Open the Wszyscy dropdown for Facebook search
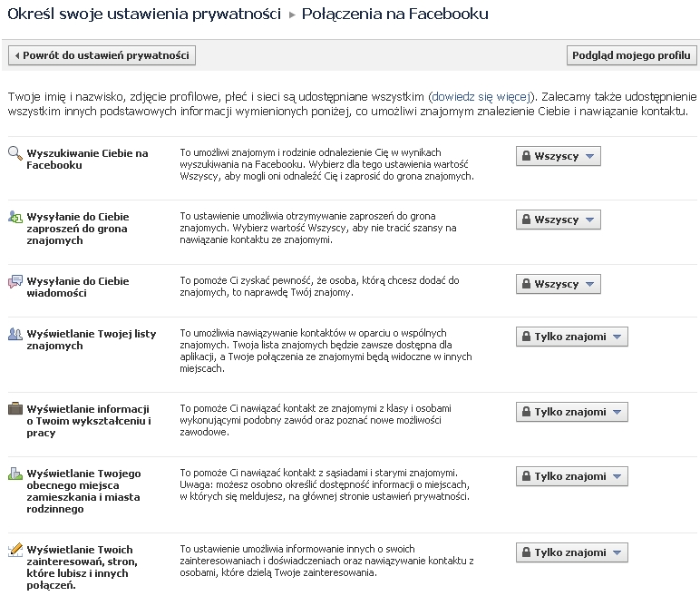The height and width of the screenshot is (596, 700). pos(558,156)
